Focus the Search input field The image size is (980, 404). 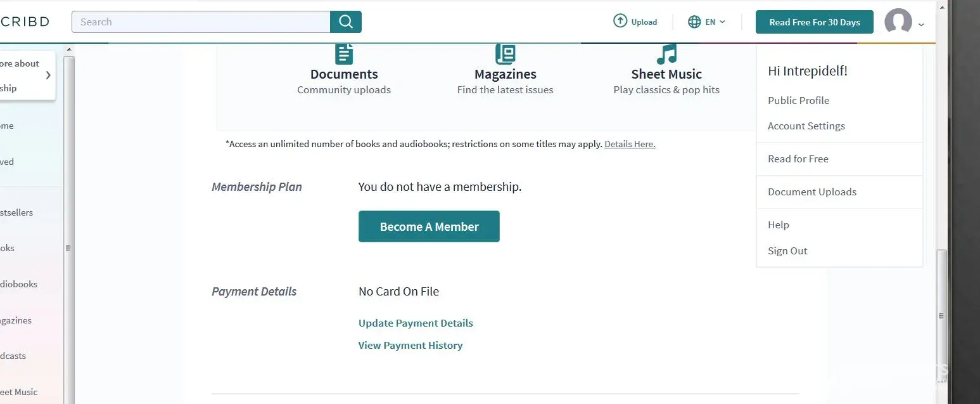201,22
